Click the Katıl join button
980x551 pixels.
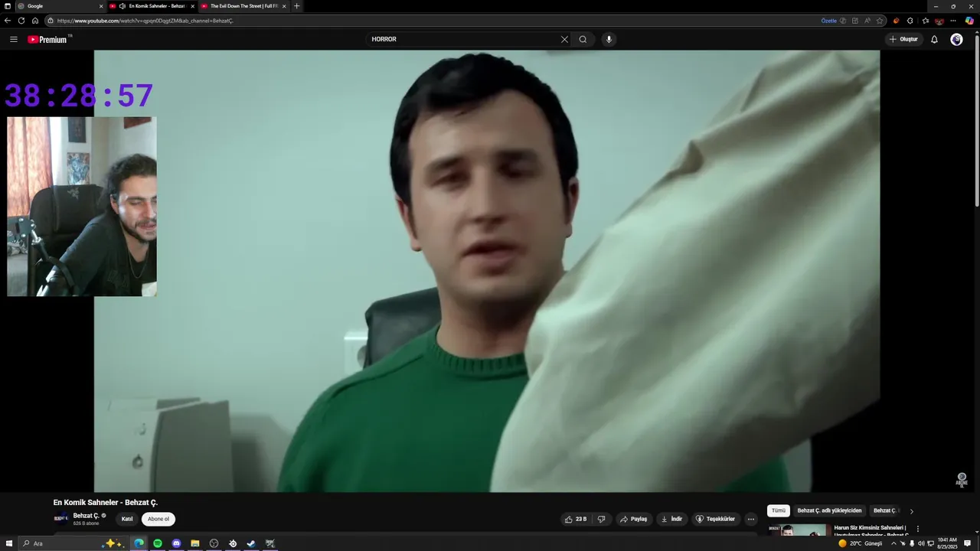(x=127, y=519)
